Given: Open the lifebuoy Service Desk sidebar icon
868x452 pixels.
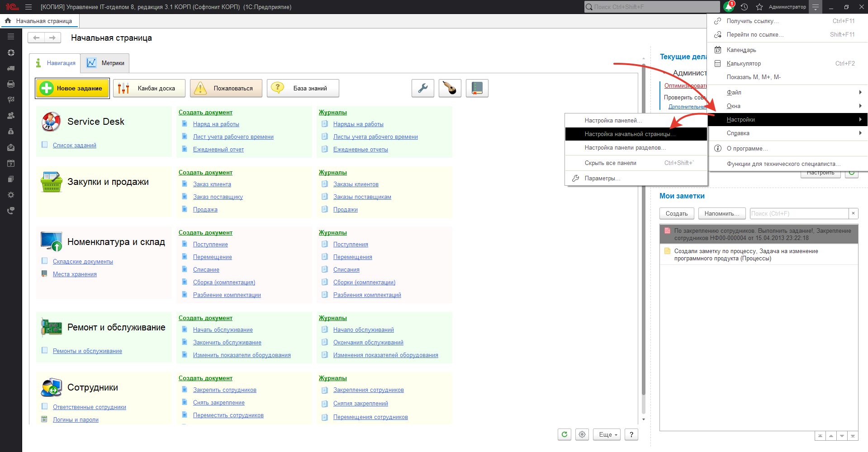Looking at the screenshot, I should click(x=11, y=52).
